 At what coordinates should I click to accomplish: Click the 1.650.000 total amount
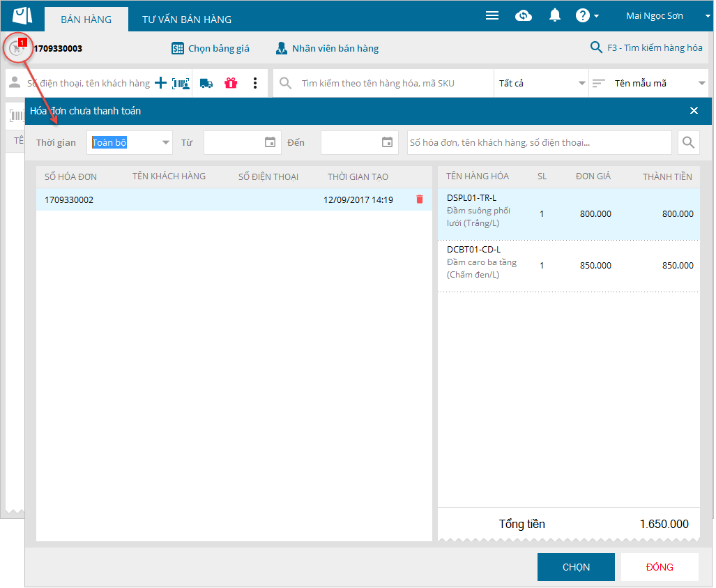click(x=664, y=524)
